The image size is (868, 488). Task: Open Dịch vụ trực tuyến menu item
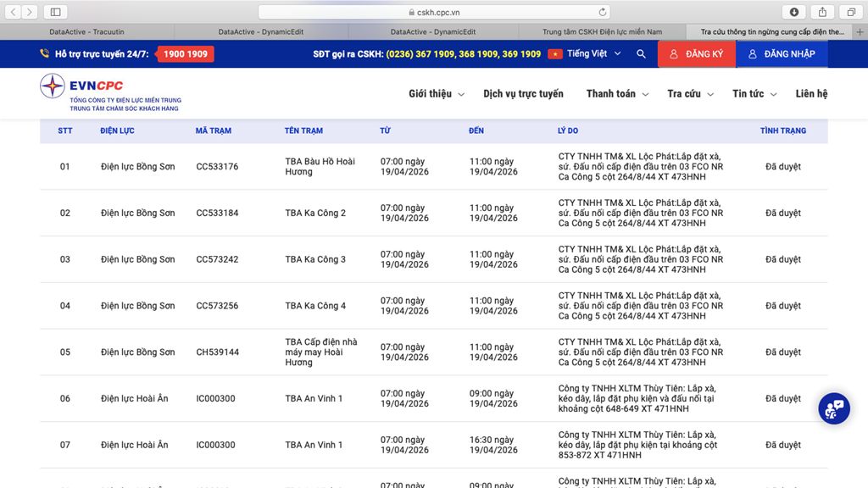pos(523,94)
